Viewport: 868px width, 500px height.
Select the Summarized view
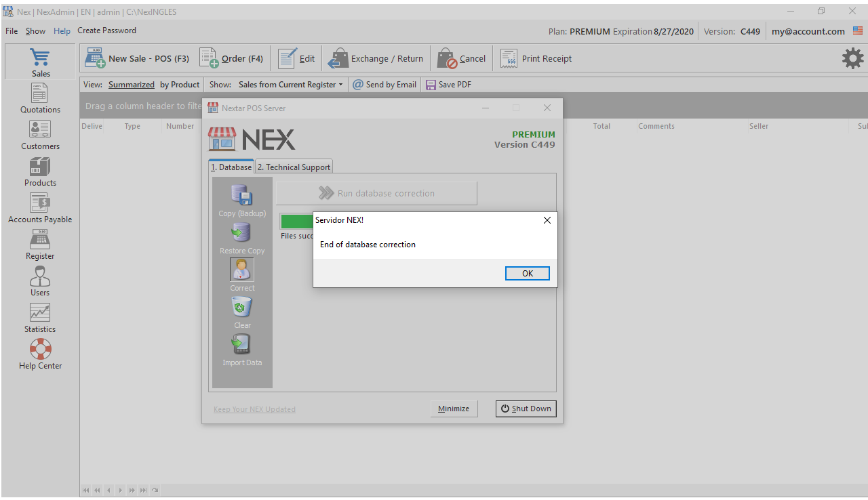132,85
